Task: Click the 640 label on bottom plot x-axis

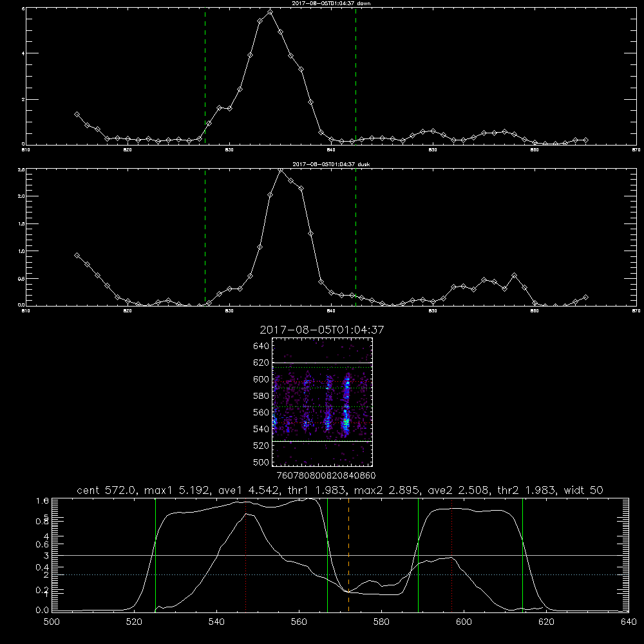Action: coord(629,622)
